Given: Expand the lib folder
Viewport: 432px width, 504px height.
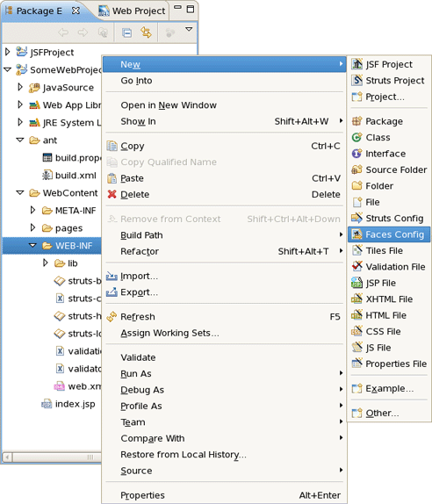Looking at the screenshot, I should pyautogui.click(x=46, y=263).
